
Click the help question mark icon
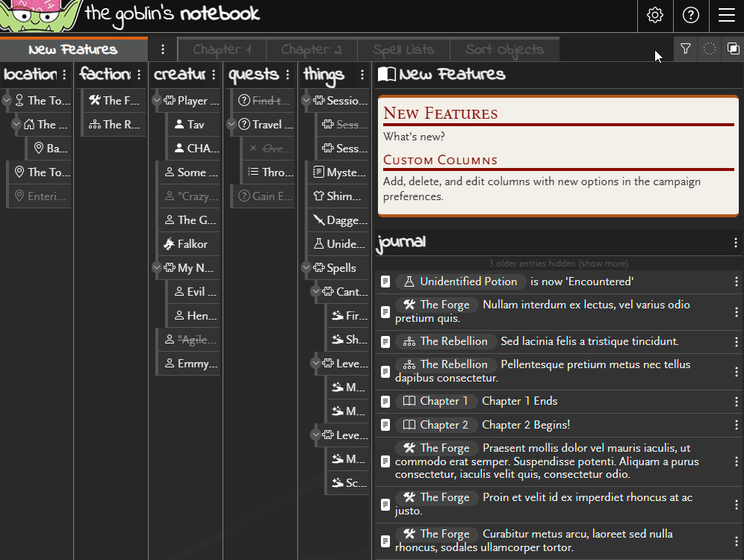(691, 16)
